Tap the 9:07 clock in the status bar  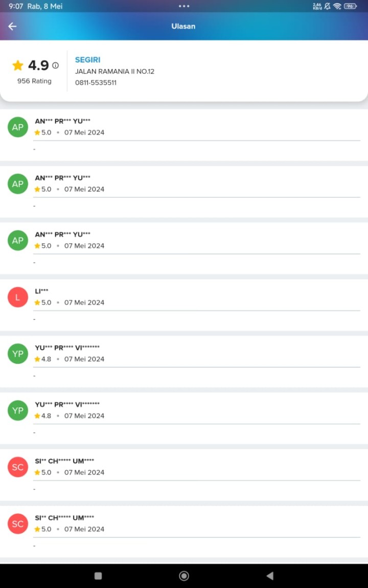tap(16, 6)
